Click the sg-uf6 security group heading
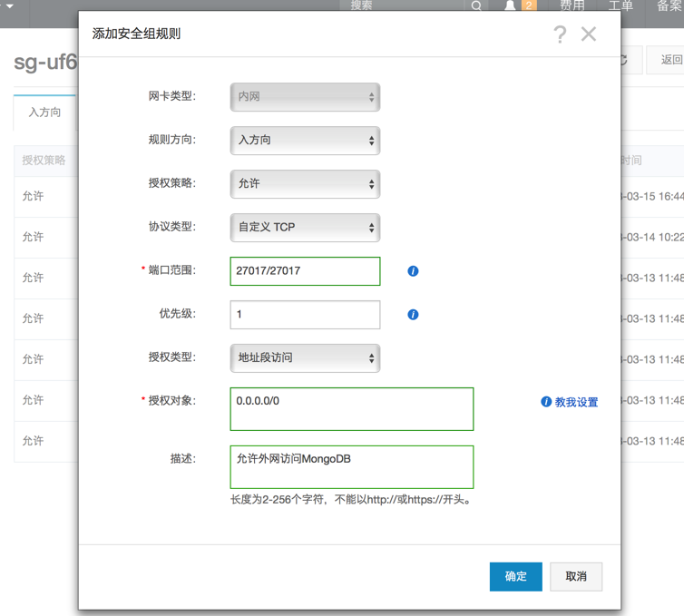Image resolution: width=684 pixels, height=616 pixels. click(45, 62)
